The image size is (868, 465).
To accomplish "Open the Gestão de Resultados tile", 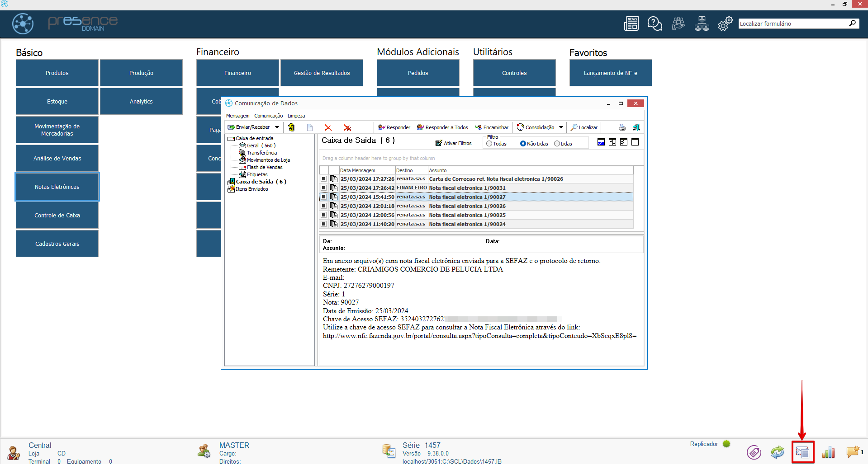I will tap(322, 73).
